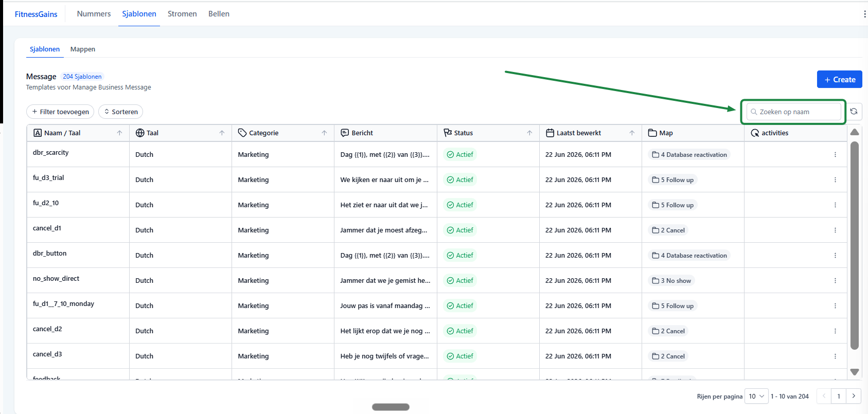Click the Database reactivation folder tag of dbr_scarcity
This screenshot has width=868, height=414.
(x=689, y=154)
